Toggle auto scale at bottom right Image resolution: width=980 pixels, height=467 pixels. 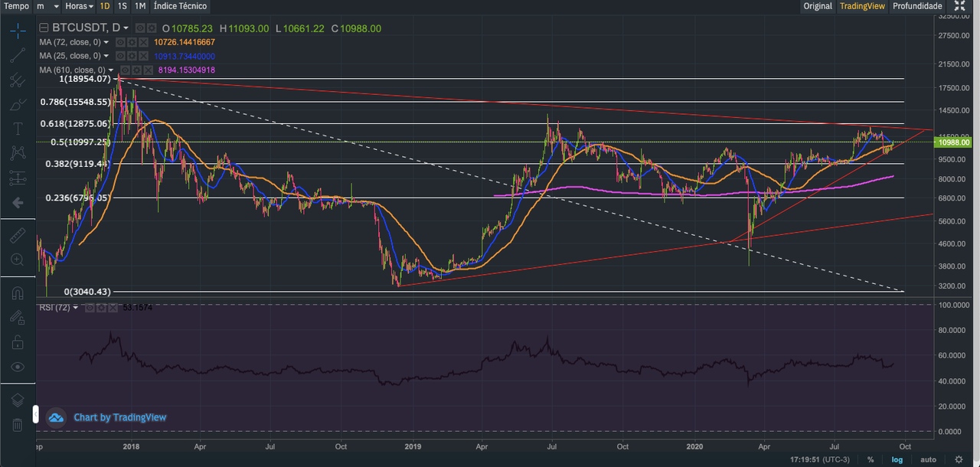coord(928,459)
